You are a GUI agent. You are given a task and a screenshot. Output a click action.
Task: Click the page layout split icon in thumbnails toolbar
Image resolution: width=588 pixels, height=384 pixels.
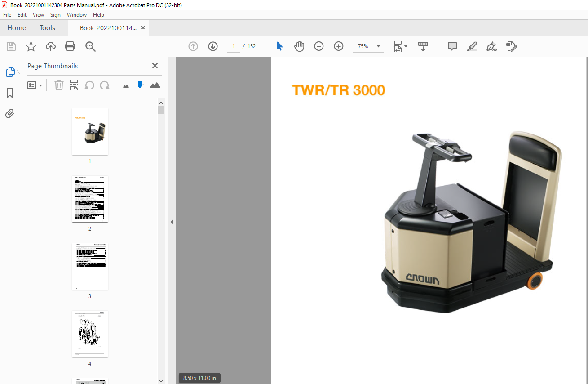74,85
